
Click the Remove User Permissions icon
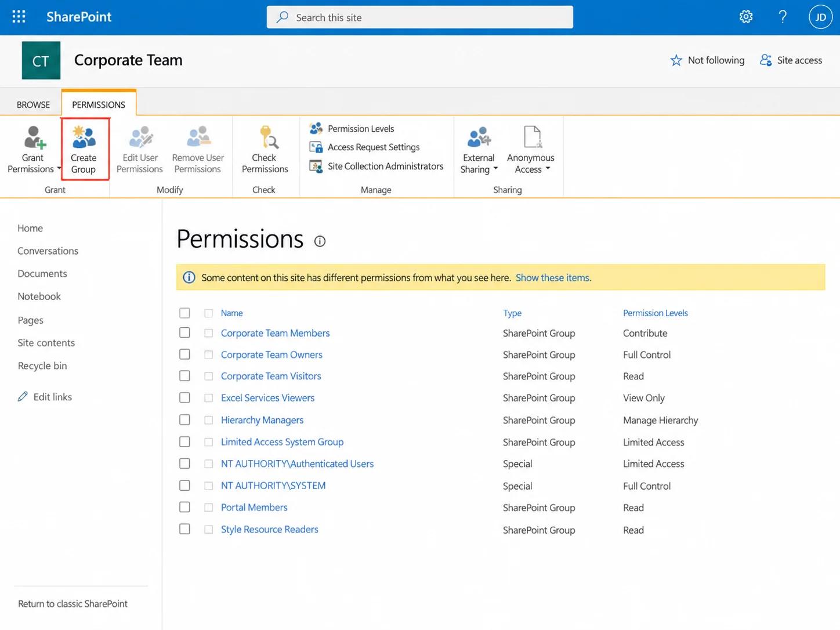(x=198, y=137)
